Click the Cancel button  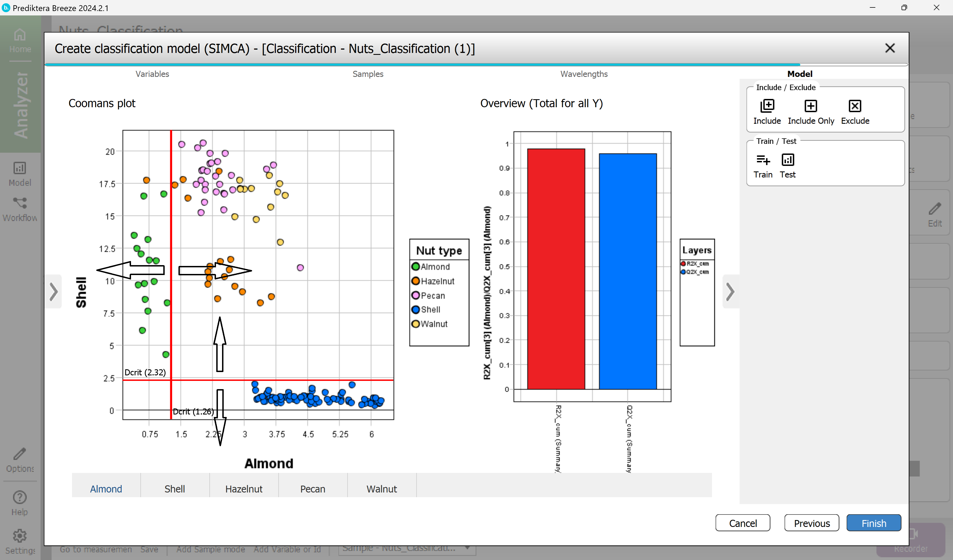743,523
